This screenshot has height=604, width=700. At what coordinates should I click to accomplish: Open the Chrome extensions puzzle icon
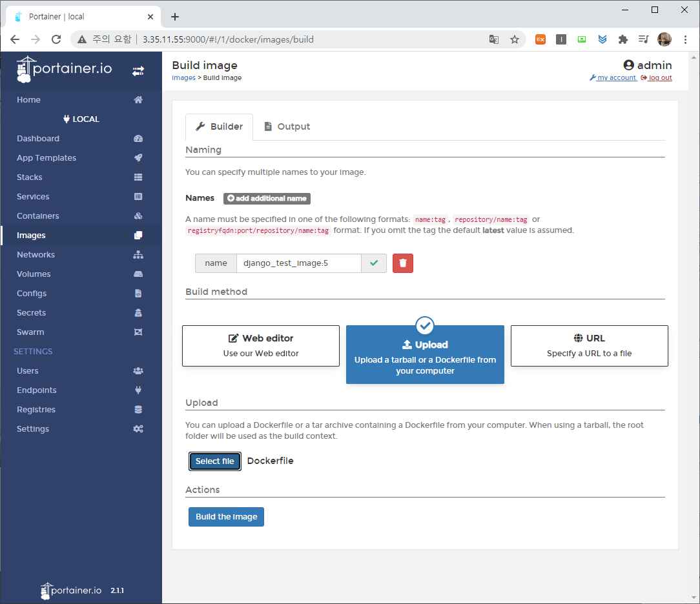623,39
